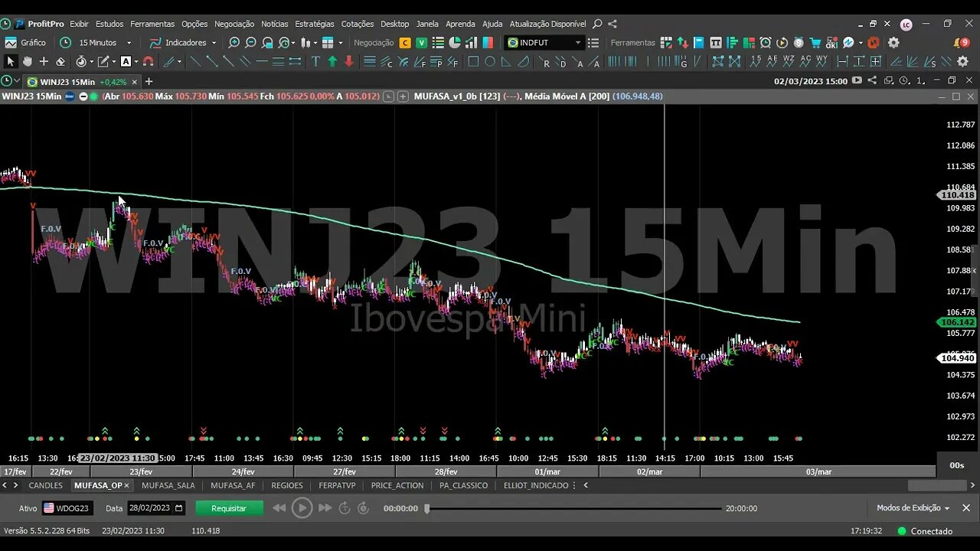Place a red down arrow marker

coord(349,61)
